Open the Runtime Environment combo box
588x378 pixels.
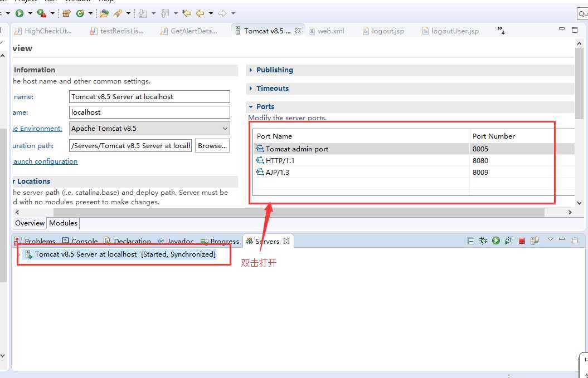pyautogui.click(x=149, y=129)
